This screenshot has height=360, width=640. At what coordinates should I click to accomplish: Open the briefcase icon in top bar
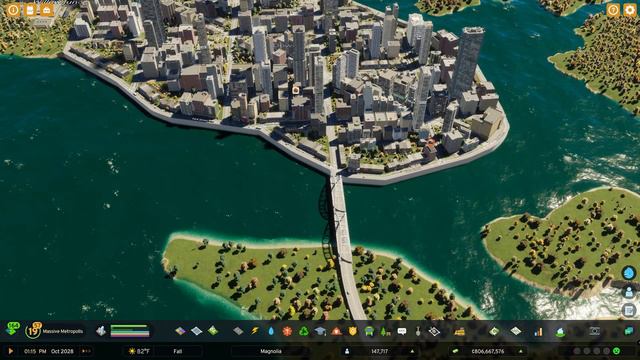pyautogui.click(x=47, y=10)
